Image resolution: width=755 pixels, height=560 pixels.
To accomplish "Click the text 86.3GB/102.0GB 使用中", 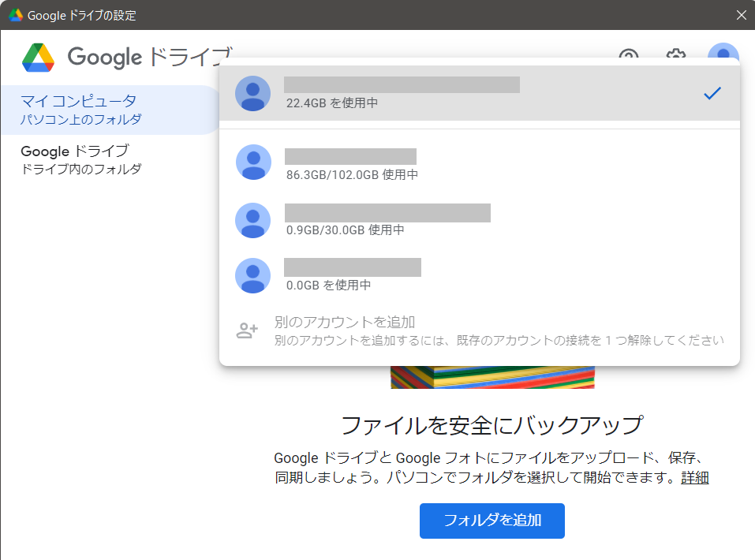I will pyautogui.click(x=352, y=175).
